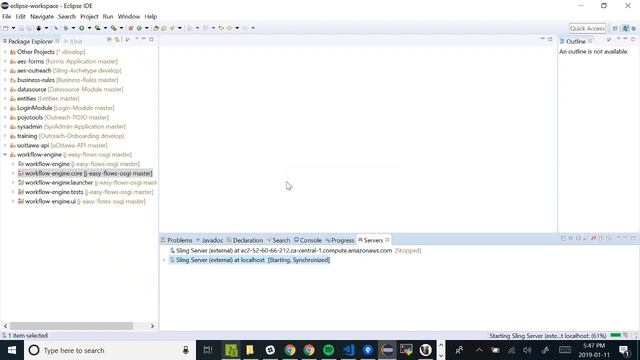Expand workflow-engine.launcher project node
Screen dimensions: 640x360
13,183
